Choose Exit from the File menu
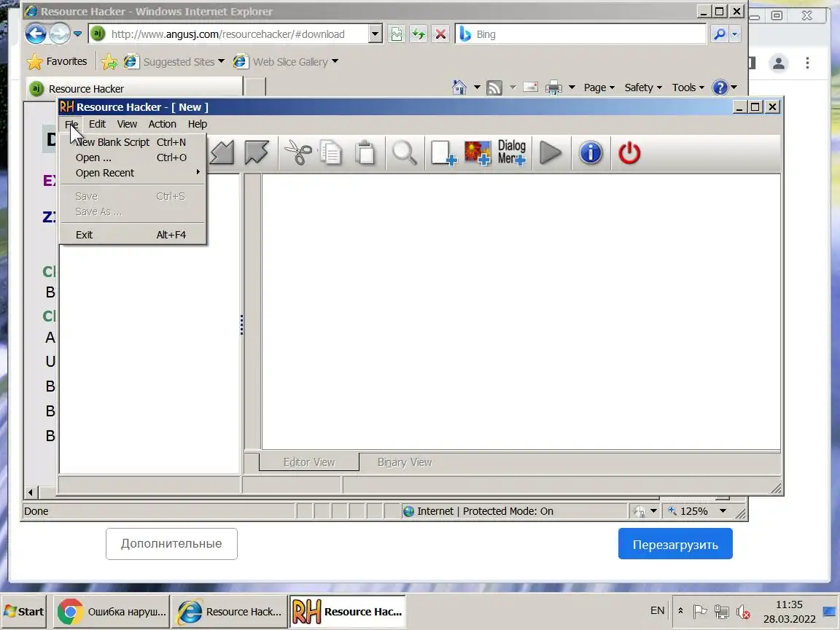This screenshot has width=840, height=630. click(x=132, y=235)
